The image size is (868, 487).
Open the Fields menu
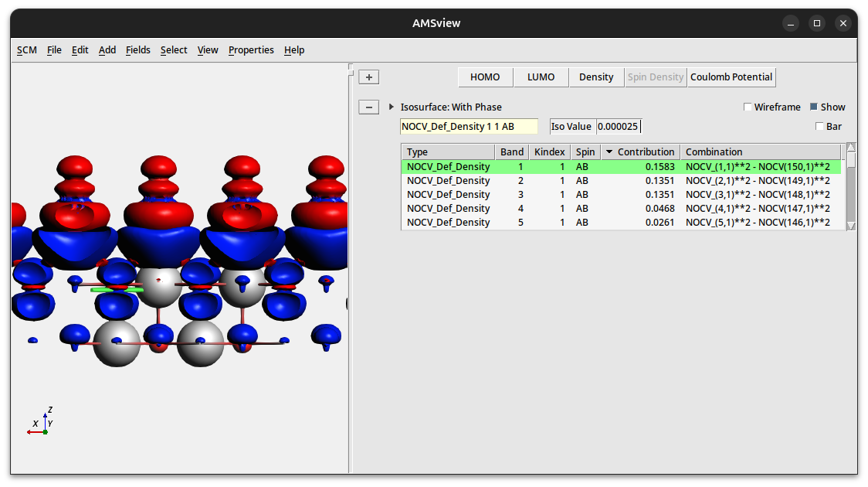click(138, 50)
